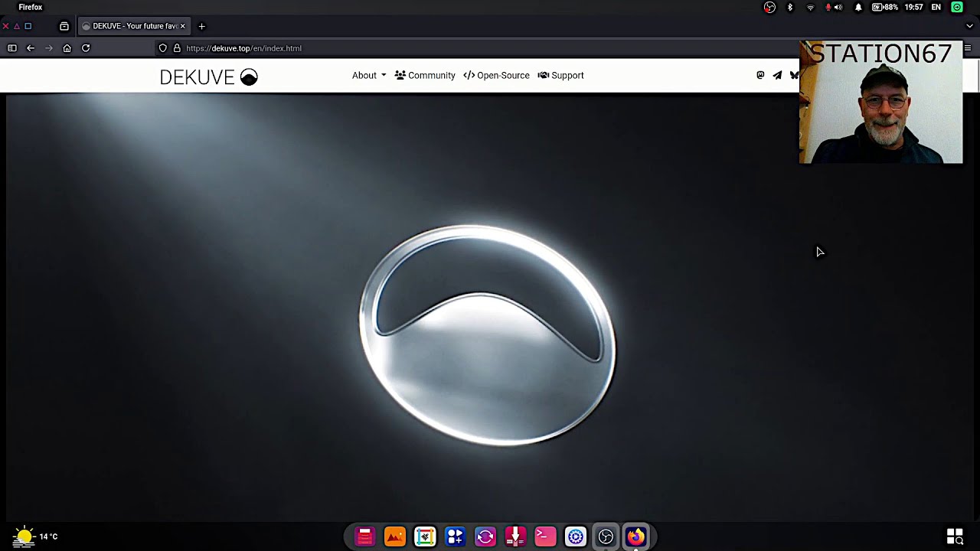The width and height of the screenshot is (980, 551).
Task: Close the DEKUVE tab
Action: pyautogui.click(x=182, y=26)
